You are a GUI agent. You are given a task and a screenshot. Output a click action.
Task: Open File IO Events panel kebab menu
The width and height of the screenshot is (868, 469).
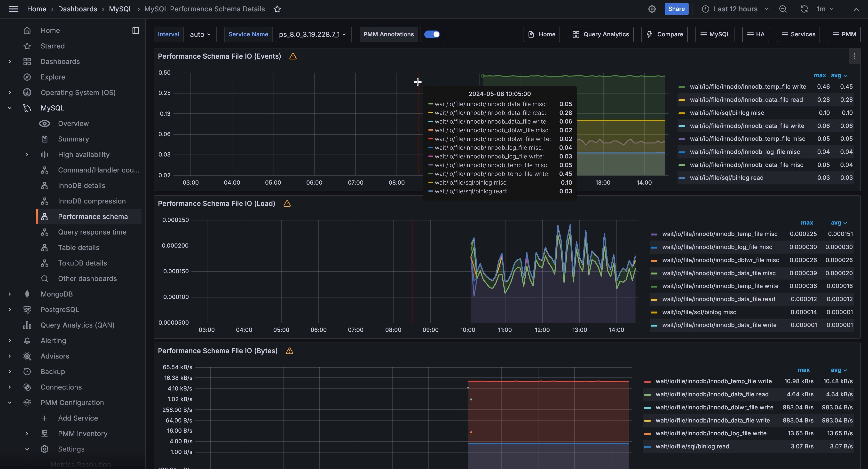tap(854, 56)
